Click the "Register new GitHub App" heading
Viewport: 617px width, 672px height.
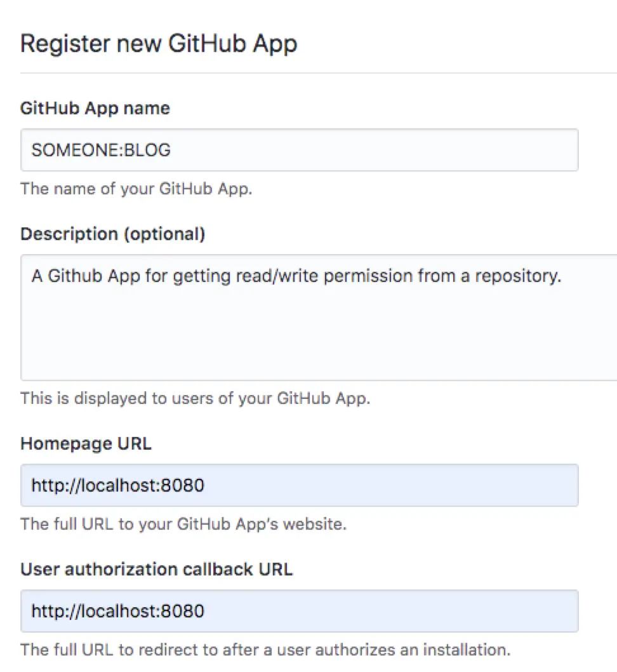(159, 44)
